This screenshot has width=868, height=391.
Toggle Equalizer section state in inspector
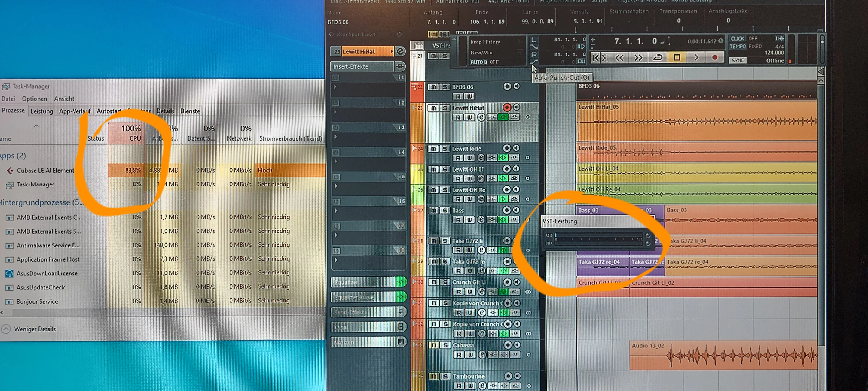pos(401,282)
